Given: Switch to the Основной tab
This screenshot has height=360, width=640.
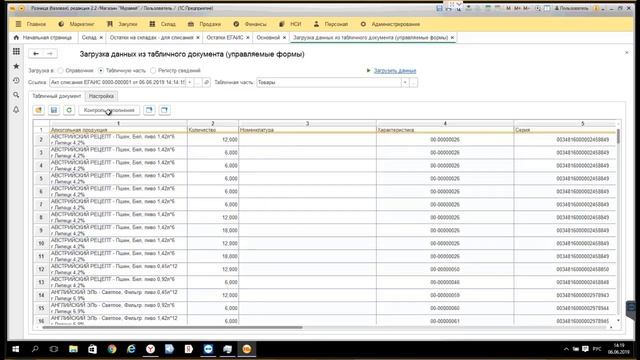Looking at the screenshot, I should pos(268,38).
